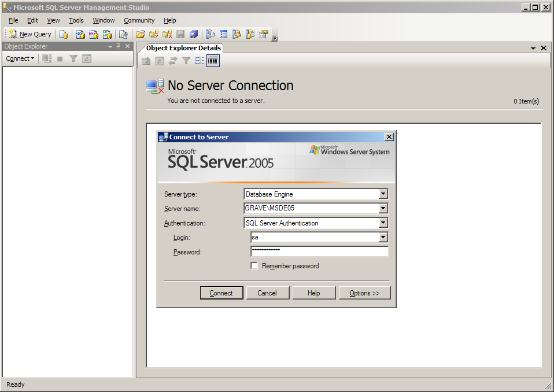Click the Server name text GRAVE\MSDE05
The height and width of the screenshot is (392, 554).
(269, 208)
